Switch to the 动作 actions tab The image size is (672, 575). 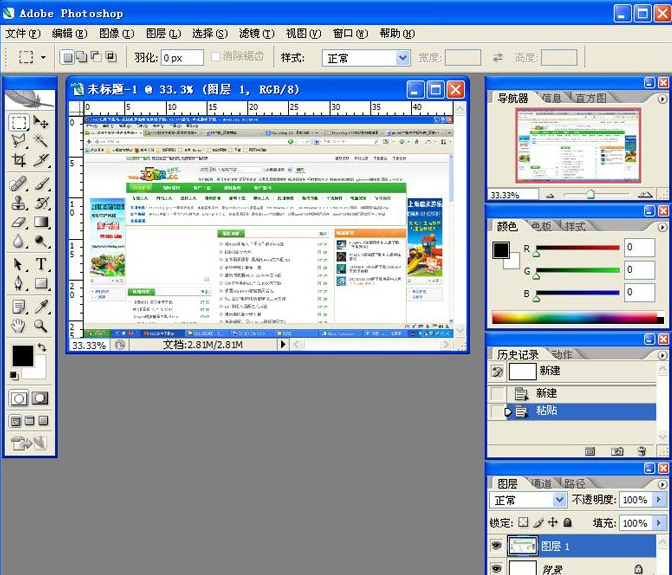(x=562, y=354)
